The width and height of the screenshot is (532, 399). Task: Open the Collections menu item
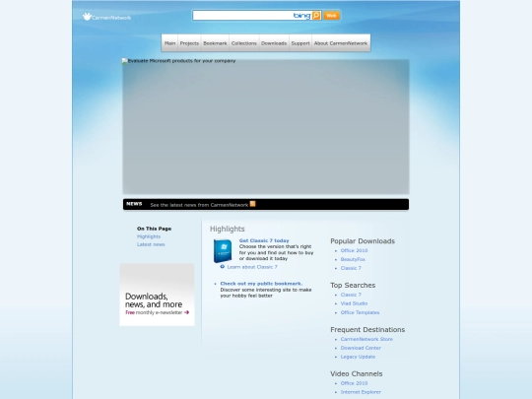point(244,43)
